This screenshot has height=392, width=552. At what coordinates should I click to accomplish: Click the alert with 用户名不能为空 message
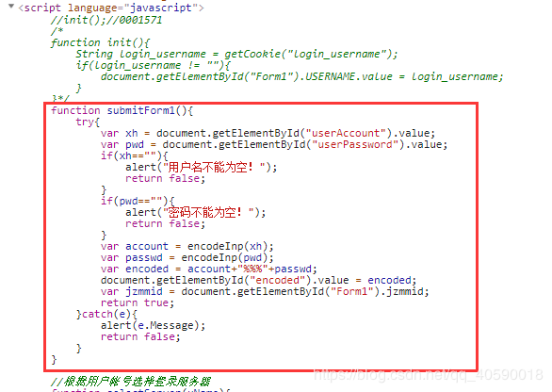[201, 167]
